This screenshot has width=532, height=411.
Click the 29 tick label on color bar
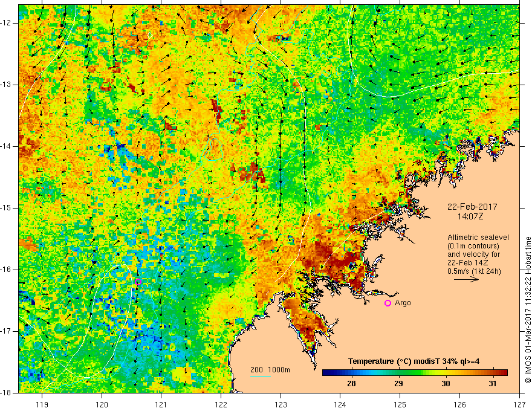[x=398, y=384]
